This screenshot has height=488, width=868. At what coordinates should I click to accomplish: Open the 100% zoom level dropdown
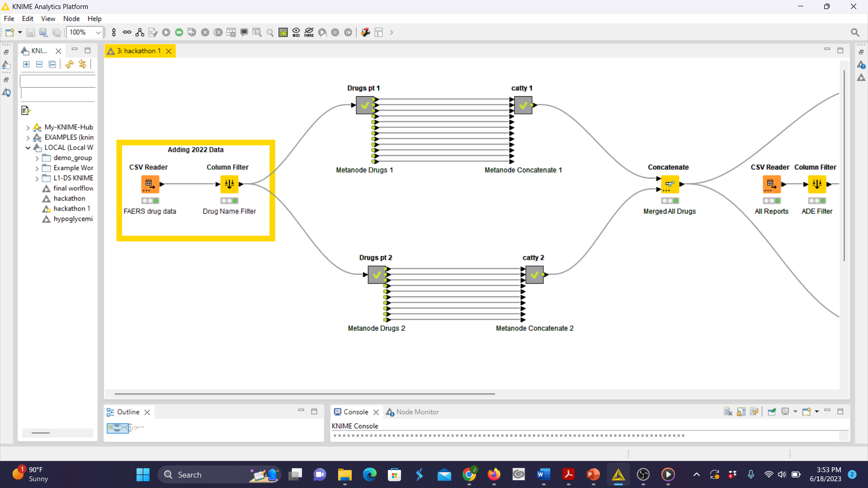tap(98, 33)
